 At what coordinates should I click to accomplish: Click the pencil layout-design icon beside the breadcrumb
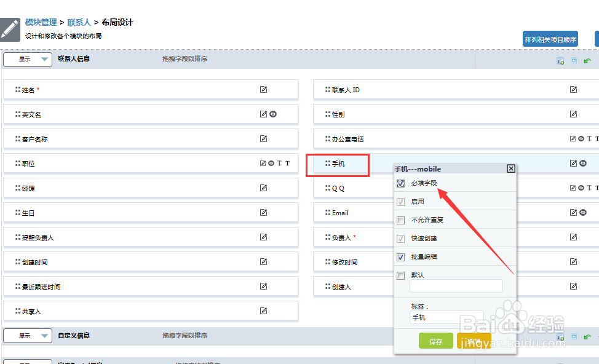pos(10,30)
